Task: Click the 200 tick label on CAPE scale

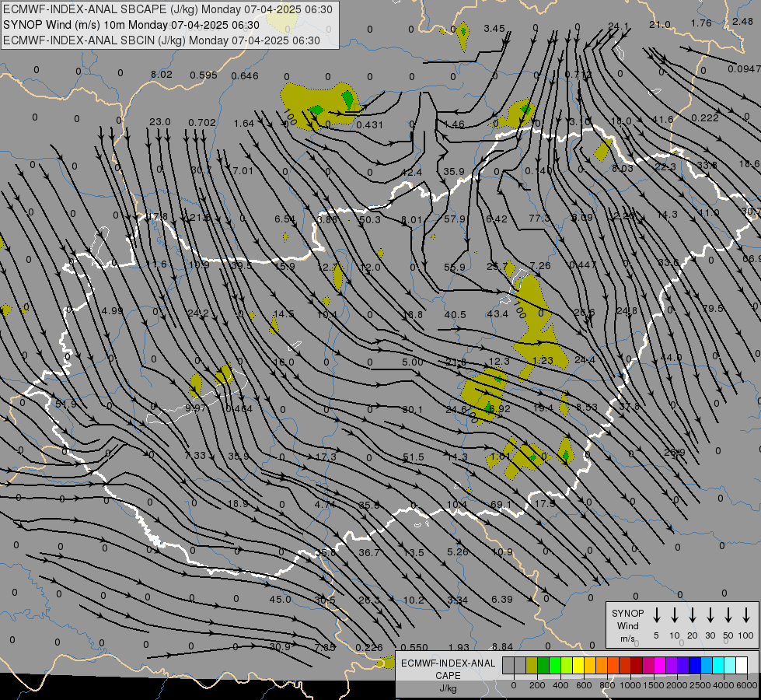Action: point(537,685)
